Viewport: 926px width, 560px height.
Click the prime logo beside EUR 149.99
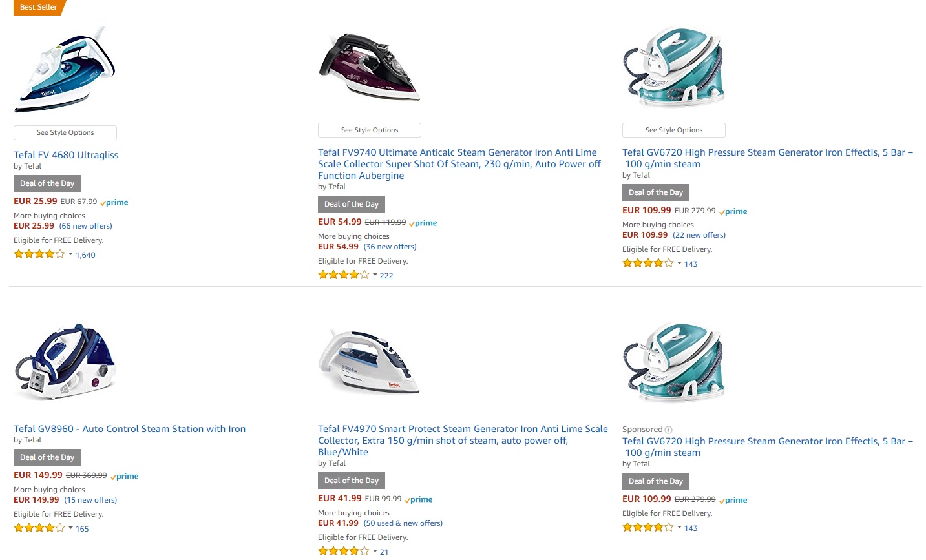(x=125, y=476)
